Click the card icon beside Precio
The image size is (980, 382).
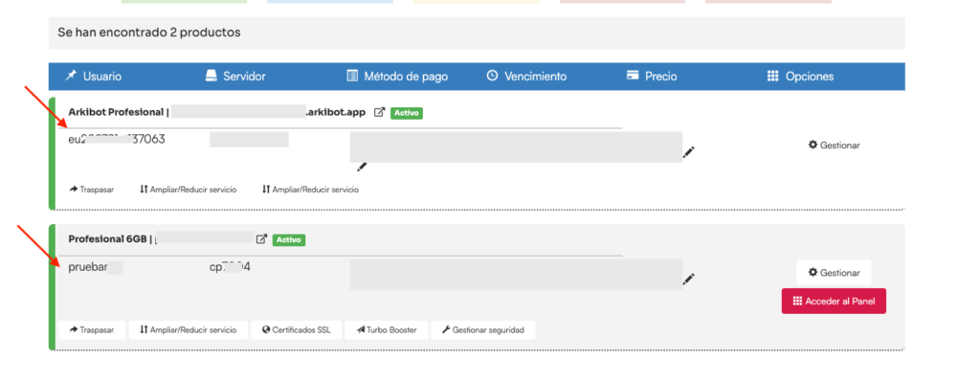point(633,76)
